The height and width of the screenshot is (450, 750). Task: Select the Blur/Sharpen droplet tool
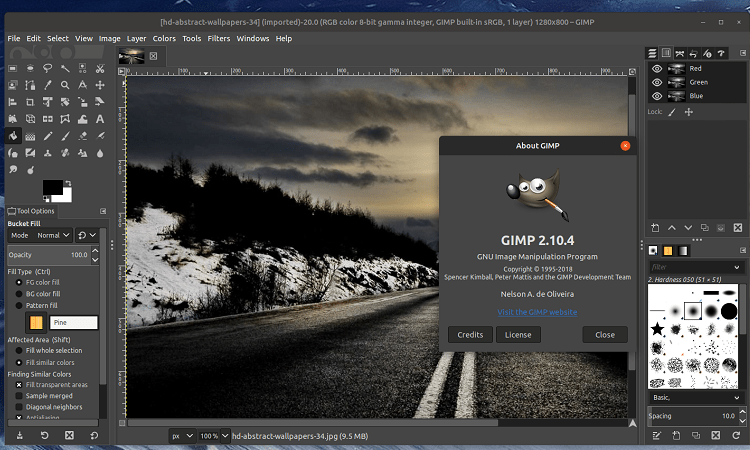tap(100, 153)
